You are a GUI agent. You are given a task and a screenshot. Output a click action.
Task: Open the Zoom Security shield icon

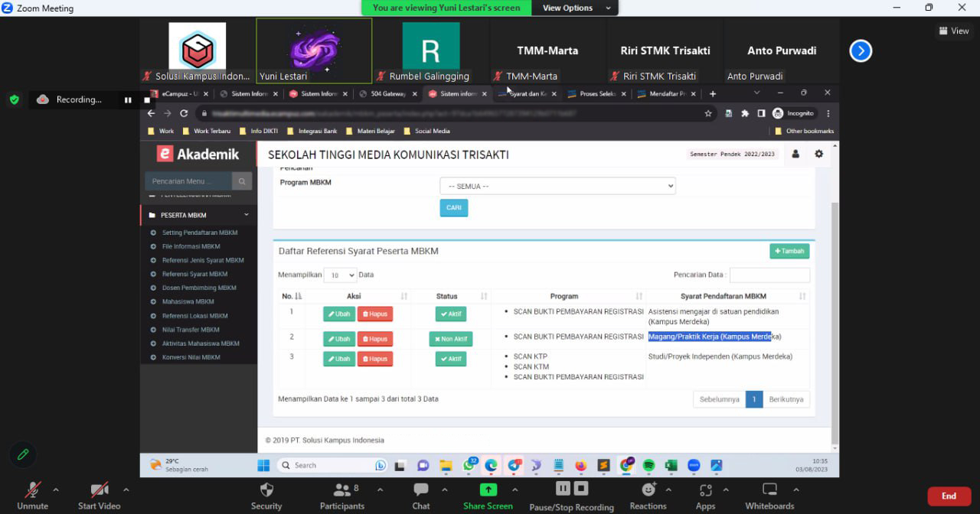pos(266,490)
